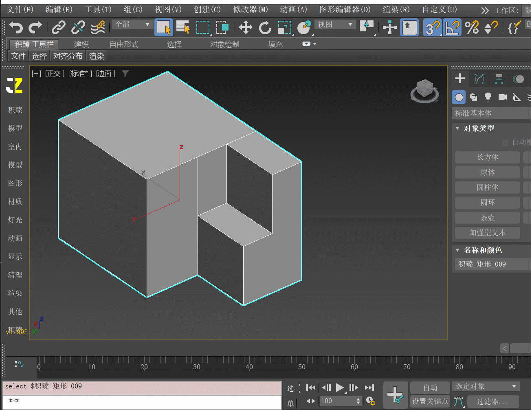This screenshot has height=410, width=532.
Task: Toggle the Angle Snap button
Action: (452, 28)
